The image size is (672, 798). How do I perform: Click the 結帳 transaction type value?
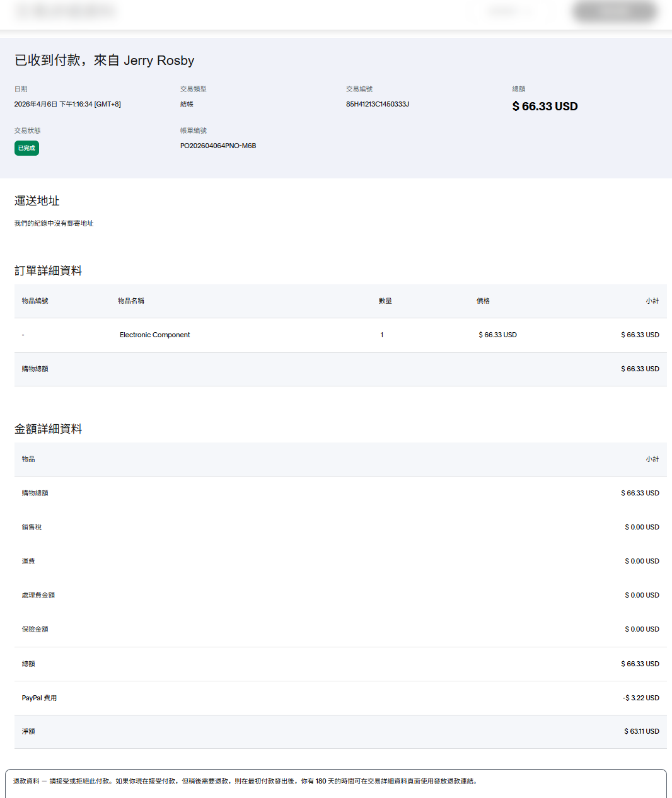[187, 104]
